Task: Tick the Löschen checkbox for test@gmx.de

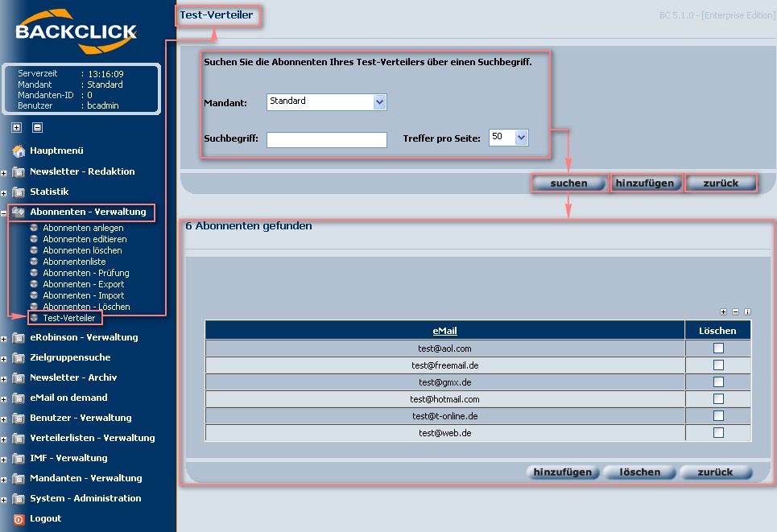Action: (x=718, y=382)
